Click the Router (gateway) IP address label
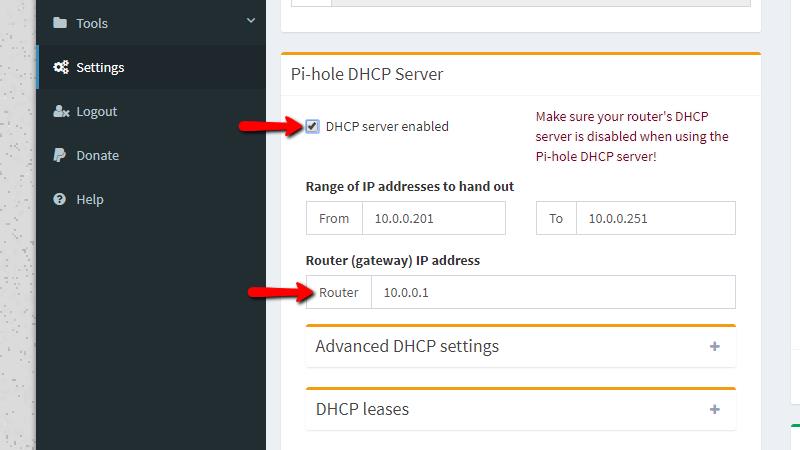 click(393, 261)
